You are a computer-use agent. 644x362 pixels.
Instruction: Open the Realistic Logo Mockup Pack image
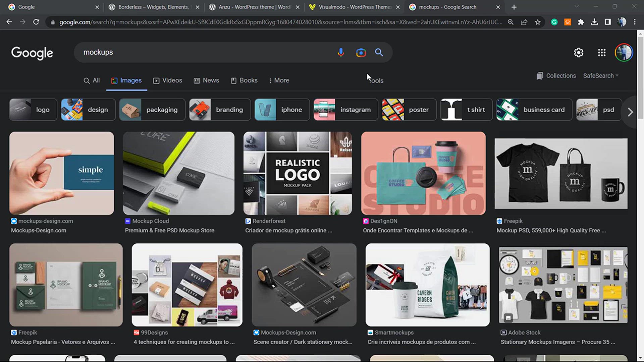298,173
